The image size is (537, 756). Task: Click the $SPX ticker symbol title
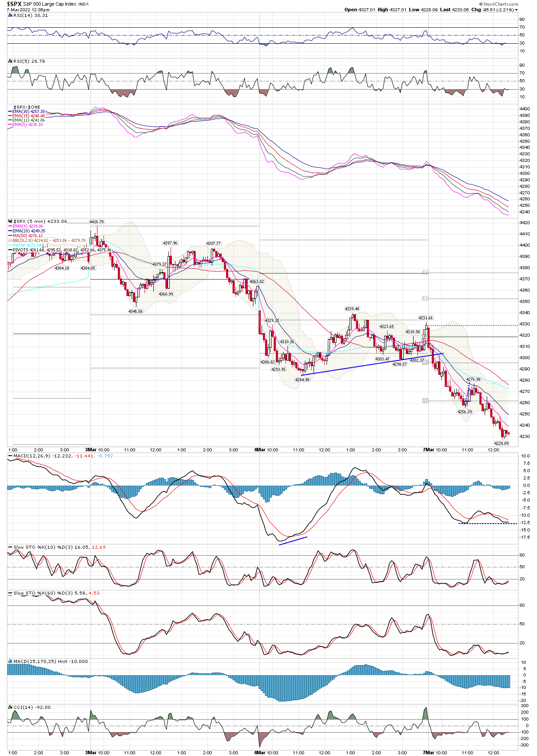coord(14,4)
